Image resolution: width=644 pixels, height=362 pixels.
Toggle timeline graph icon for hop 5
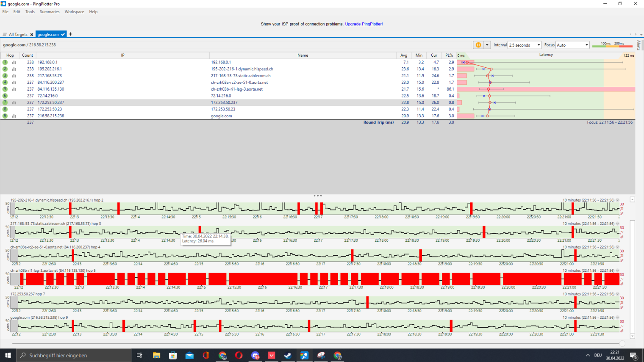point(14,89)
